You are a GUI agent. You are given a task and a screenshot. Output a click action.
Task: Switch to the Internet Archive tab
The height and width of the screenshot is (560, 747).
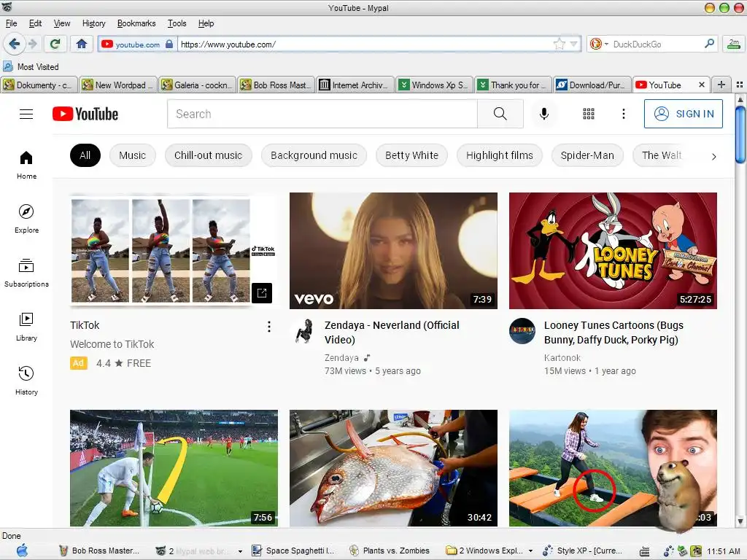(x=355, y=85)
